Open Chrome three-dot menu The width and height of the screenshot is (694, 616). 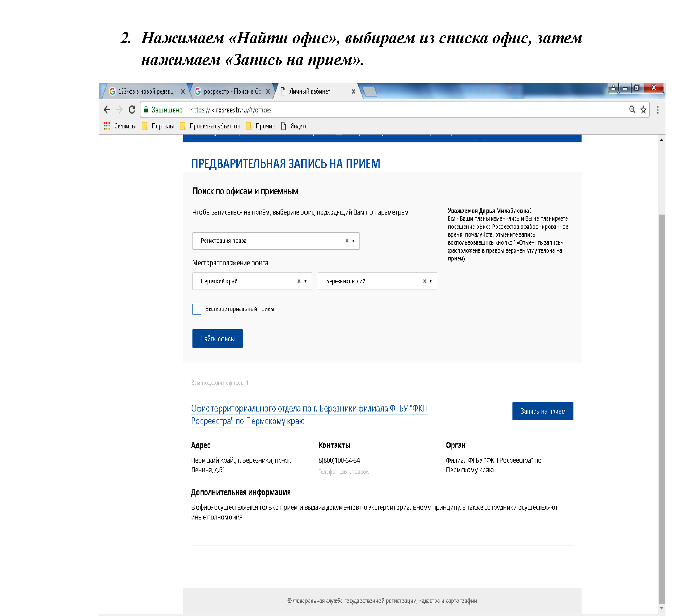pos(658,110)
